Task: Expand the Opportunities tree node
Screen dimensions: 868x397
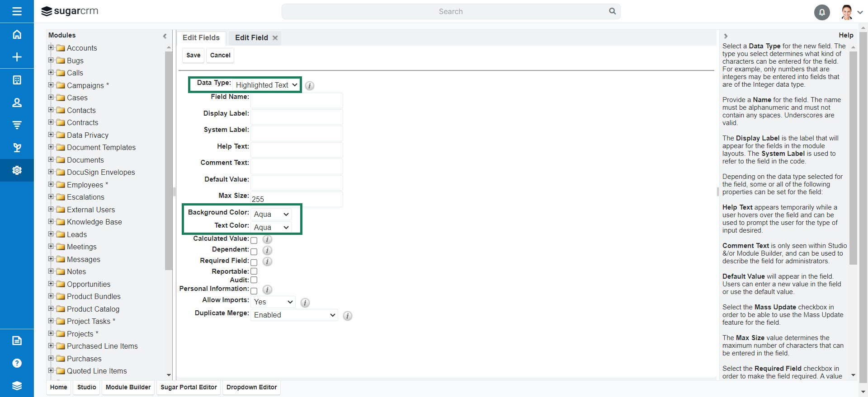Action: [x=51, y=284]
